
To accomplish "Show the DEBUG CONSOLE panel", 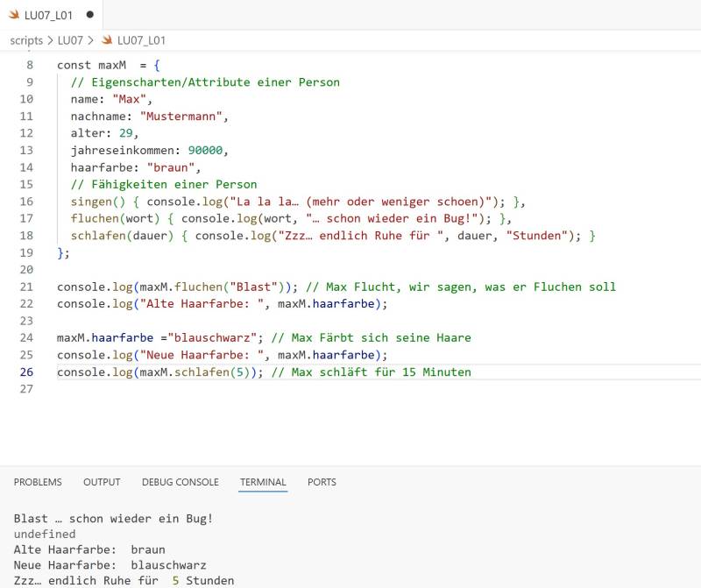I will pos(180,482).
